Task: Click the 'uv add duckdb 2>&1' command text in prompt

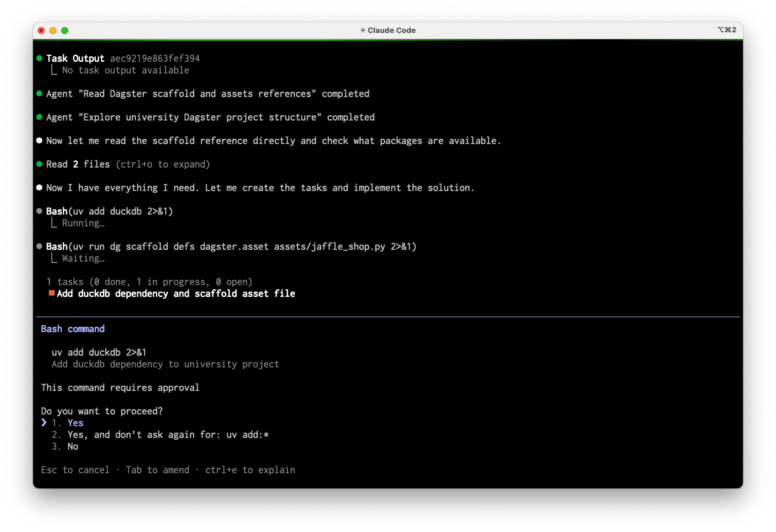Action: 99,353
